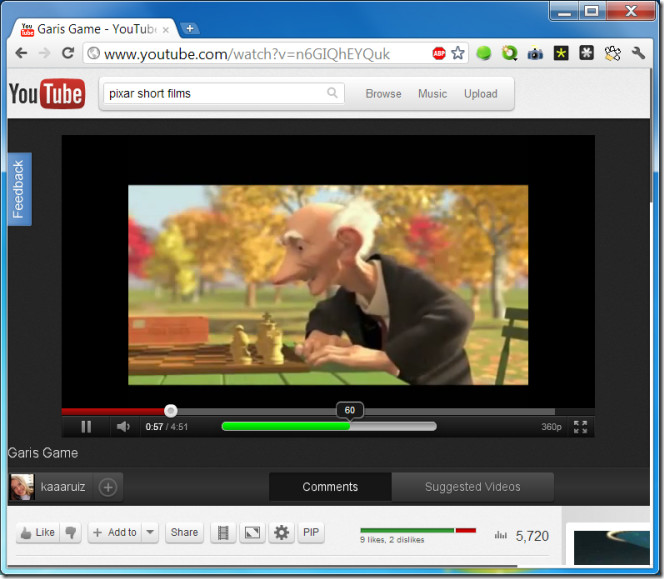This screenshot has height=579, width=664.
Task: Change the 360p video quality
Action: point(551,427)
